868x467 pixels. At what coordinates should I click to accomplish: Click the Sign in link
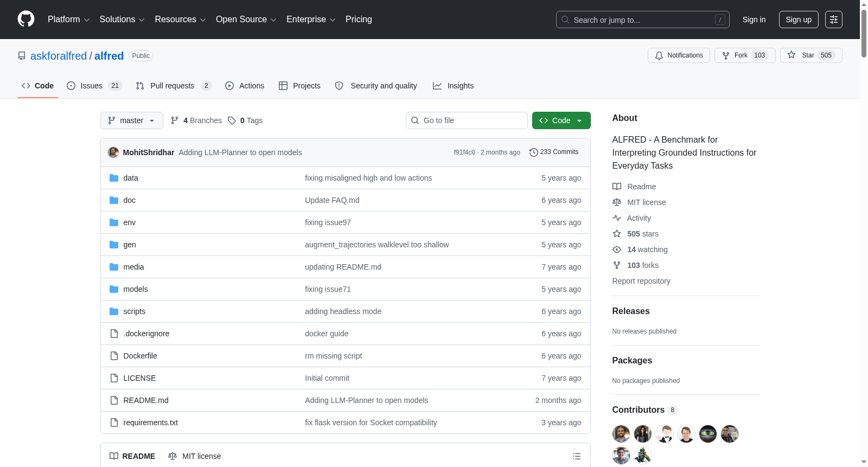(754, 20)
